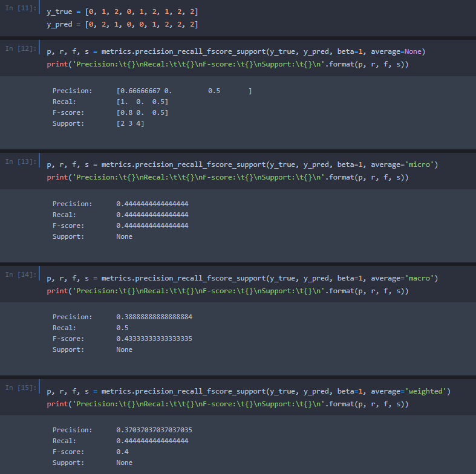Click the micro Precision value 0.4444444444444444
The height and width of the screenshot is (474, 476).
(152, 204)
